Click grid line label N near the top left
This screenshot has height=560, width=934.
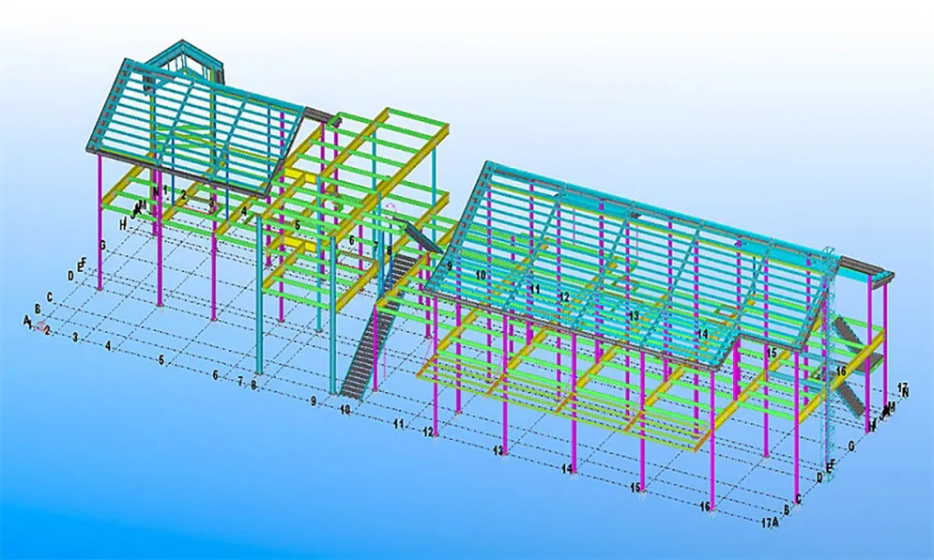click(x=155, y=190)
